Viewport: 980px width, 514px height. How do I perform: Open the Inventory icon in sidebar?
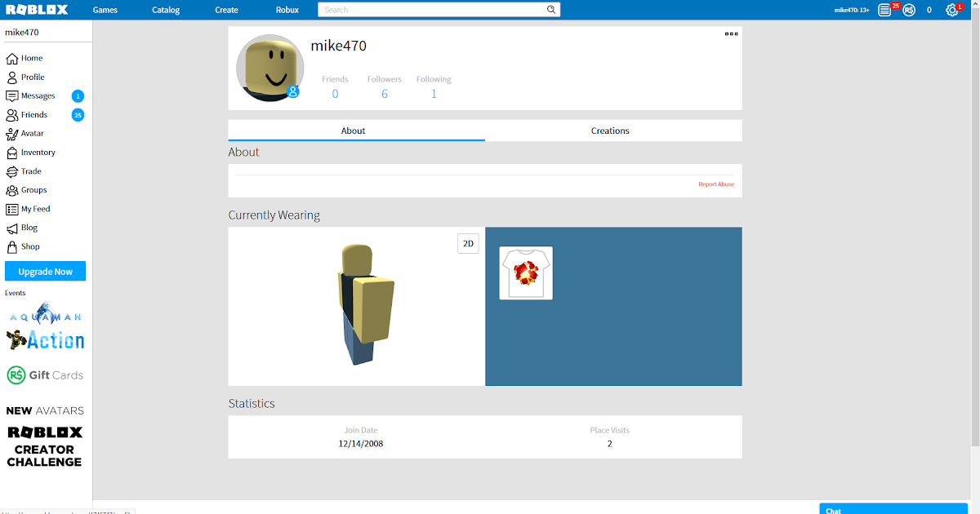point(11,153)
